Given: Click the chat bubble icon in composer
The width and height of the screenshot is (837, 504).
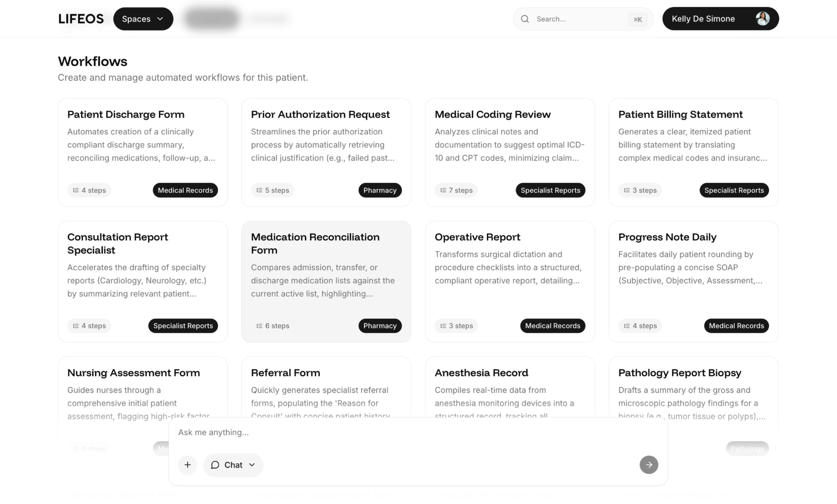Looking at the screenshot, I should (x=215, y=465).
